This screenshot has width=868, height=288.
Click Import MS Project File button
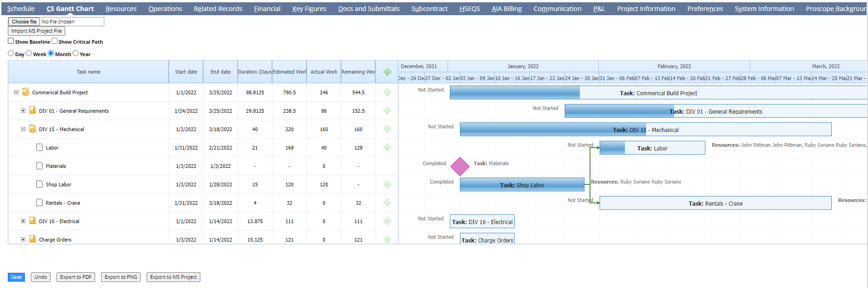click(x=37, y=31)
